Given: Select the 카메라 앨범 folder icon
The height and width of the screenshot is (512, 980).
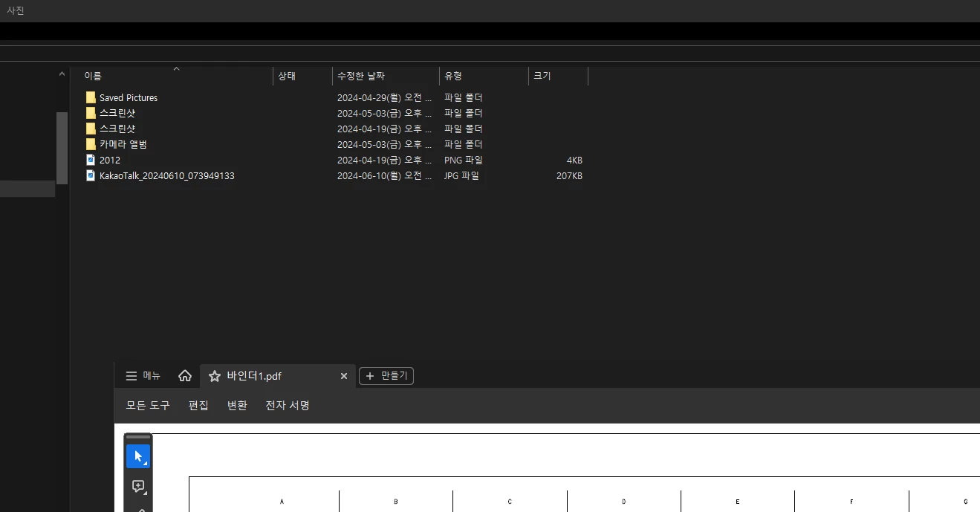Looking at the screenshot, I should (x=91, y=144).
